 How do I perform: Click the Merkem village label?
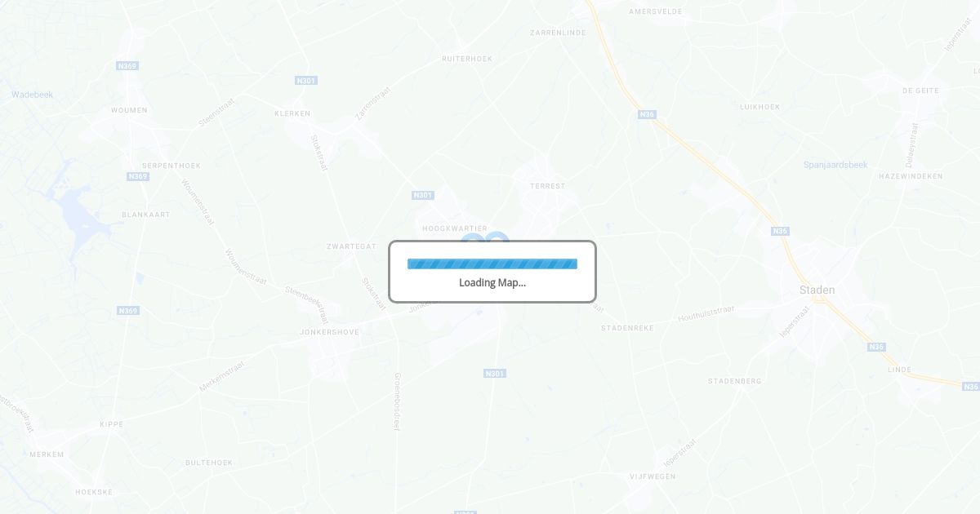click(47, 454)
